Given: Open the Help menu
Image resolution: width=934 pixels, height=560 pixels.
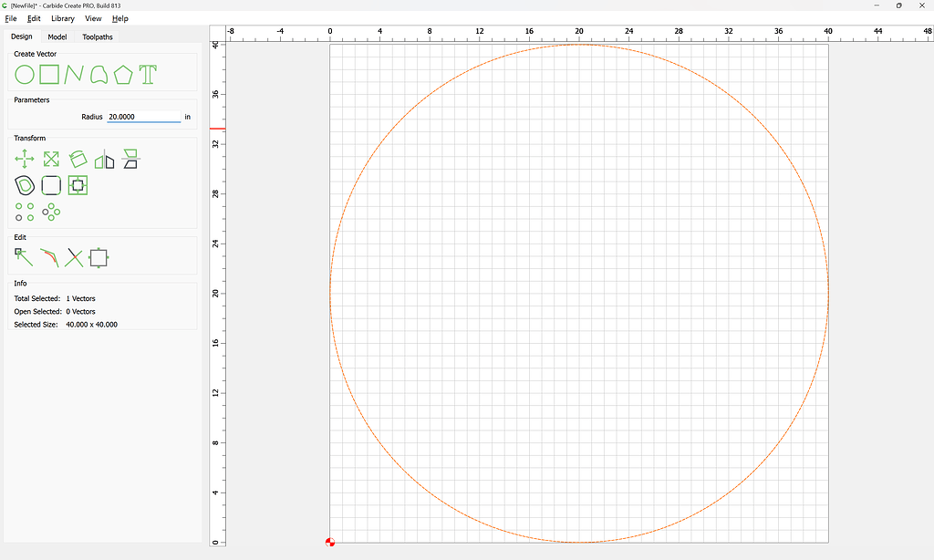Looking at the screenshot, I should 120,18.
